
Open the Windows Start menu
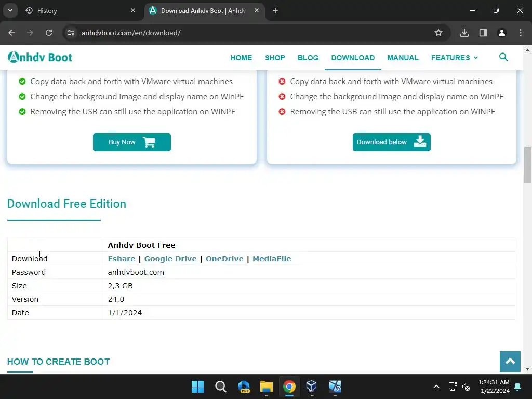coord(197,387)
